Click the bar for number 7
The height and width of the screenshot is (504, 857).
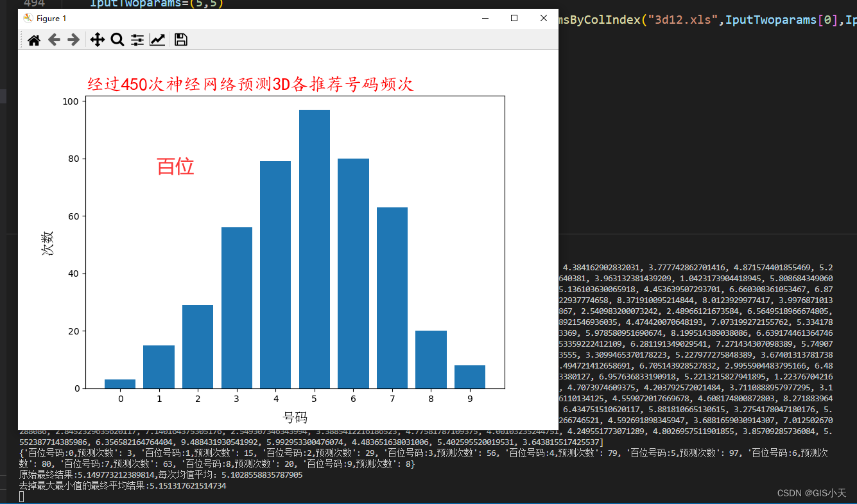(x=392, y=298)
